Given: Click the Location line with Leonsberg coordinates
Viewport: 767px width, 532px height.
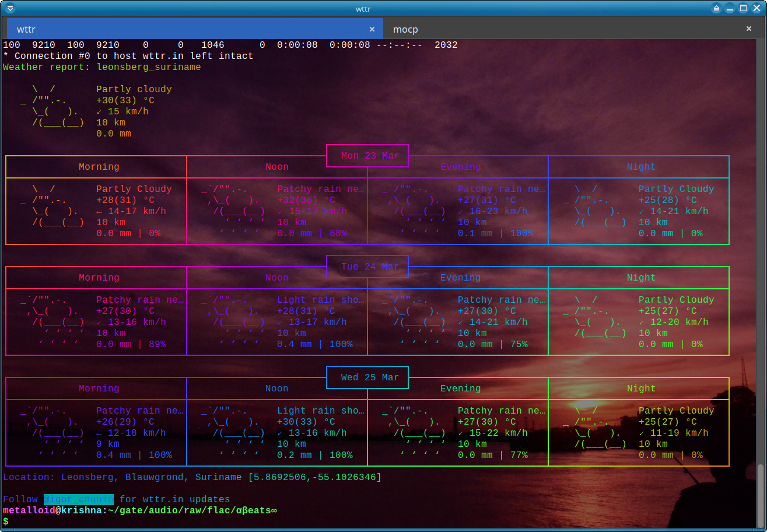Looking at the screenshot, I should pos(192,477).
